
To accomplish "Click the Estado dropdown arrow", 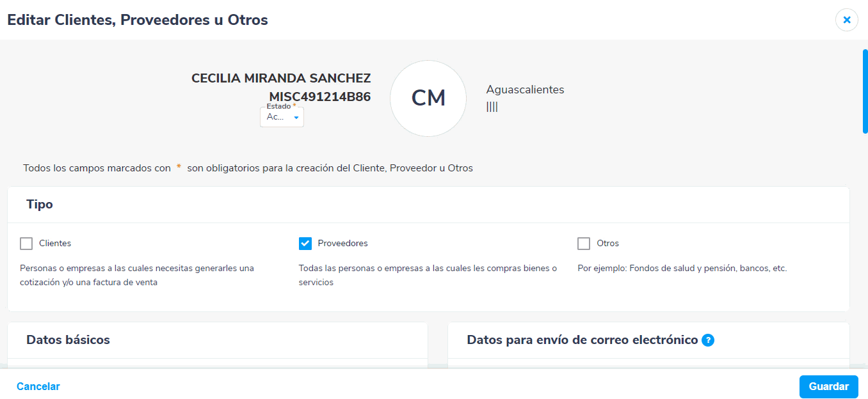I will click(296, 118).
